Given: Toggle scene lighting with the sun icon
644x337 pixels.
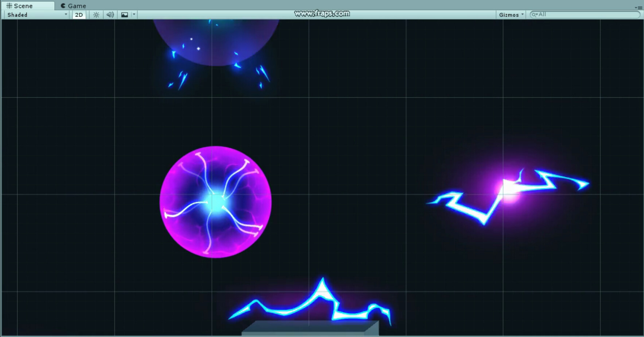Looking at the screenshot, I should [x=96, y=15].
